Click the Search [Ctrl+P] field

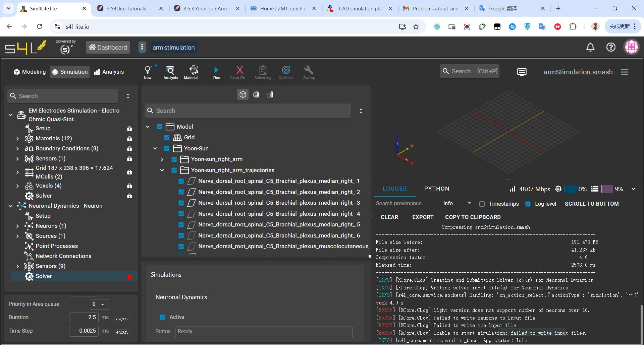click(470, 71)
